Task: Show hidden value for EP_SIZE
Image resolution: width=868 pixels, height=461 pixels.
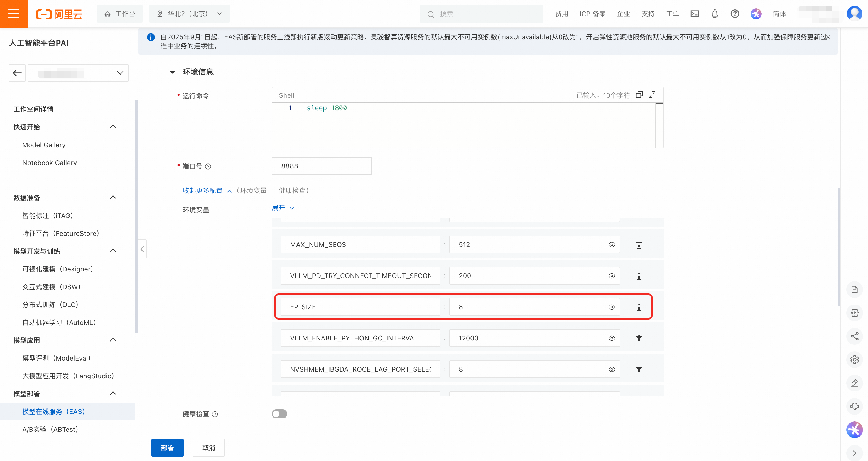Action: coord(612,307)
